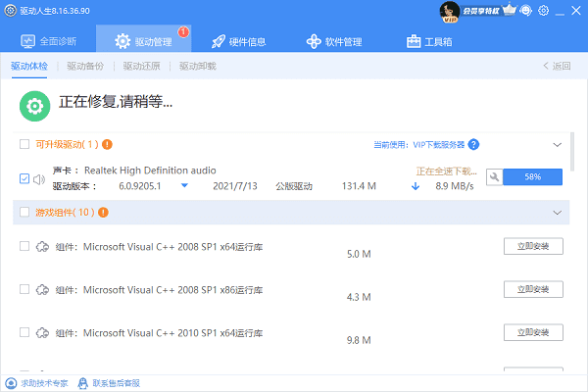This screenshot has width=588, height=392.
Task: Click the blue help question mark icon
Action: (x=473, y=144)
